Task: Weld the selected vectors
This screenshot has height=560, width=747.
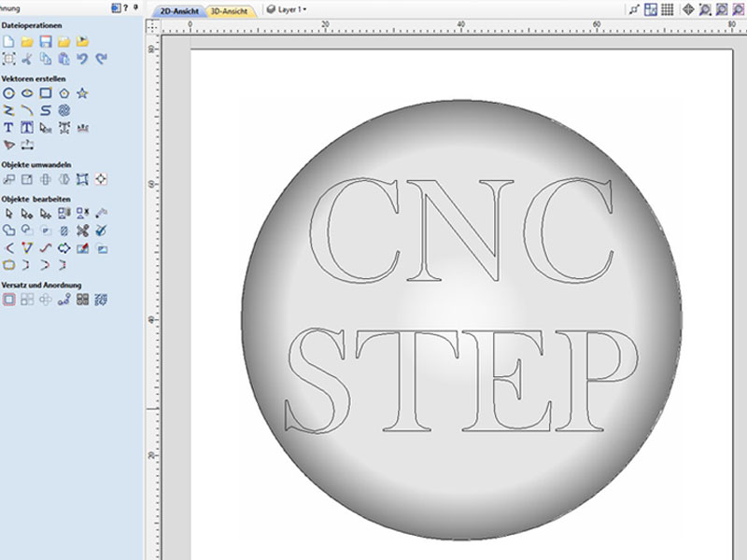Action: click(8, 231)
